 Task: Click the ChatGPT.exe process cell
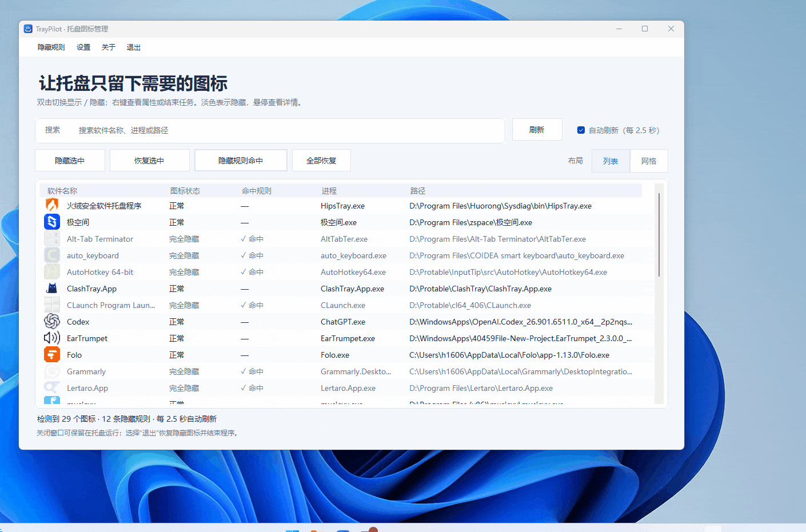343,322
